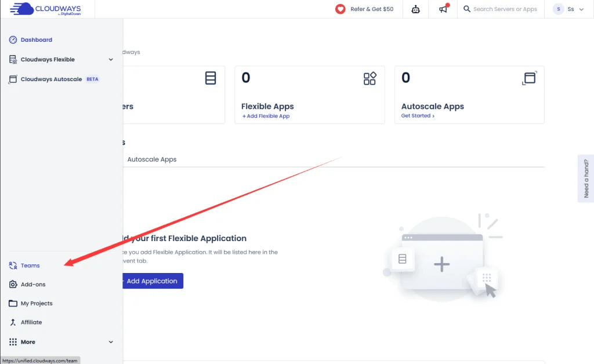Click the search magnifier icon
This screenshot has width=594, height=364.
coord(467,9)
